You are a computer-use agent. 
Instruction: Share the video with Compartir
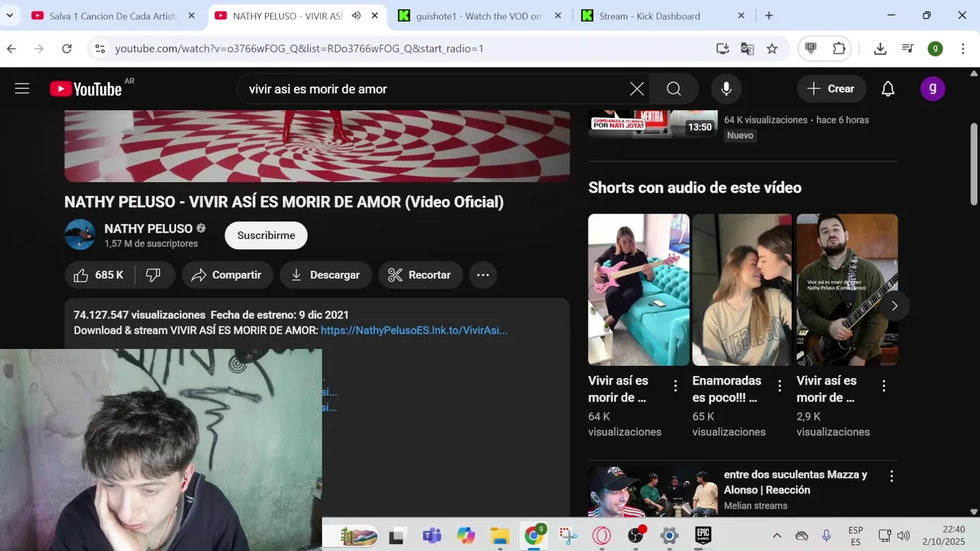pos(227,275)
